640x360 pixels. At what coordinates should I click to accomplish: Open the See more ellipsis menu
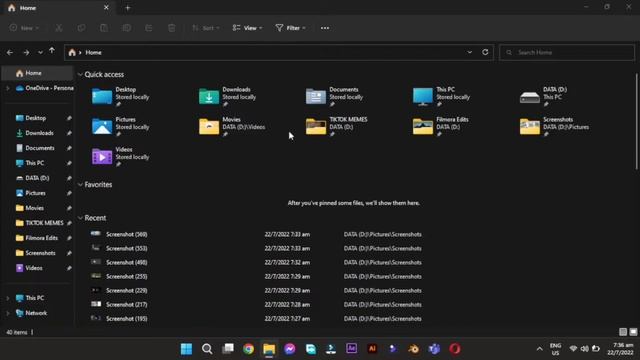[x=325, y=28]
